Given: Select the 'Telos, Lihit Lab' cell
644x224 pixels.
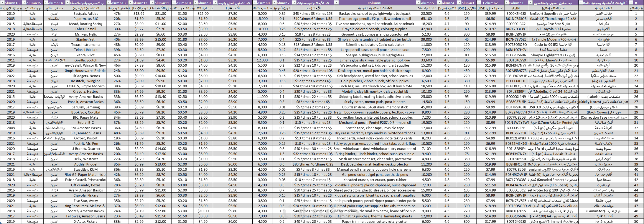Looking at the screenshot, I should coord(86,50).
